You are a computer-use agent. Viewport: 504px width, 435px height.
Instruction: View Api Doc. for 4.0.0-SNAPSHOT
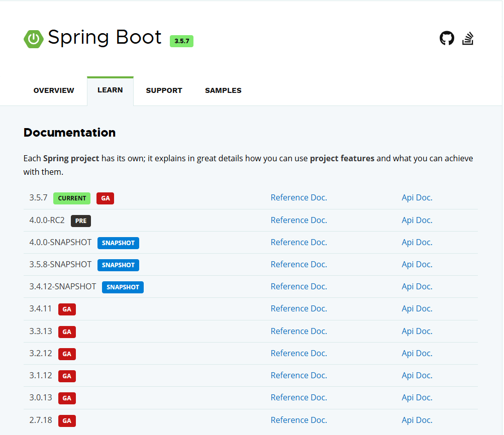(x=417, y=242)
